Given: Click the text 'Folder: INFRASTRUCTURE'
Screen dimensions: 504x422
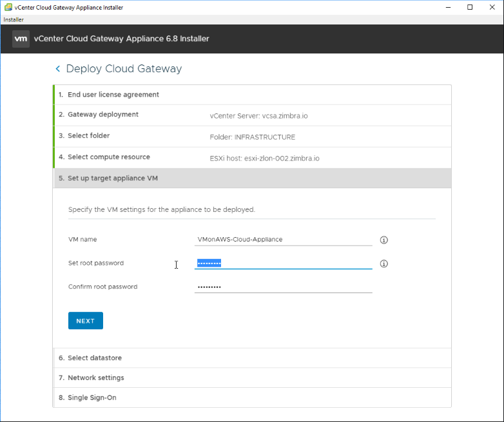Looking at the screenshot, I should [252, 137].
